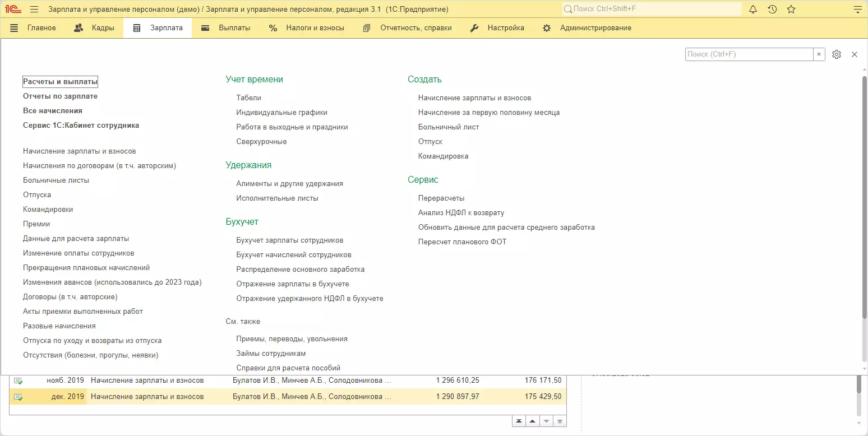Image resolution: width=868 pixels, height=436 pixels.
Task: Jump to the first list entry with the top arrow
Action: tap(519, 421)
